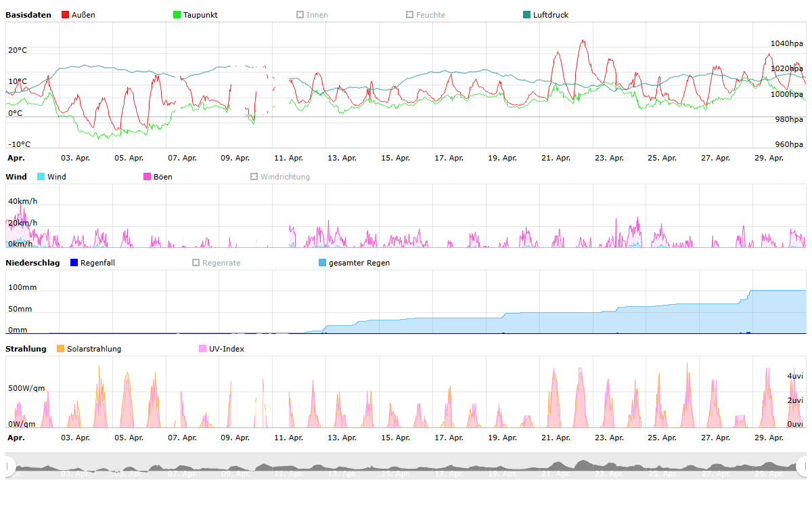812x508 pixels.
Task: Click the Solarstrahlung legend label text
Action: [94, 349]
